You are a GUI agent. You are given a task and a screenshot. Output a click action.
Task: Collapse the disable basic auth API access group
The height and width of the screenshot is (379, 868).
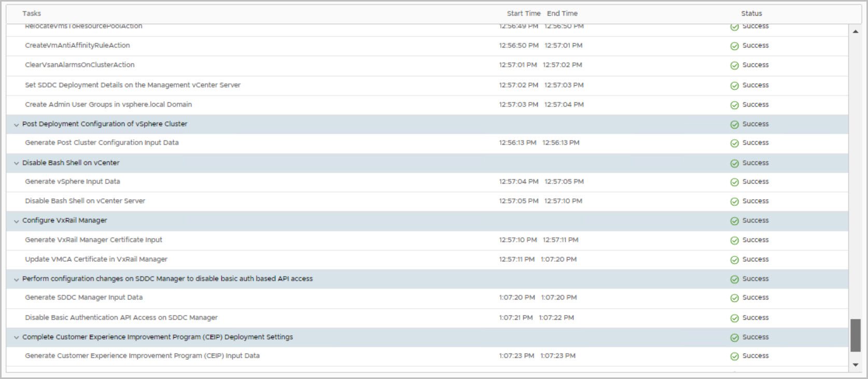point(16,279)
